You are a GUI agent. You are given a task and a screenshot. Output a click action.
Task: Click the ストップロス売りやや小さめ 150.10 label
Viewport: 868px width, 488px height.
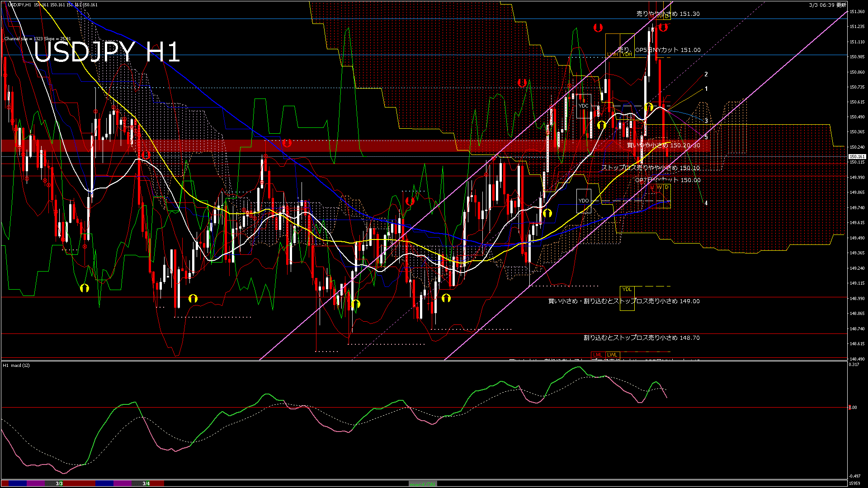(x=651, y=168)
